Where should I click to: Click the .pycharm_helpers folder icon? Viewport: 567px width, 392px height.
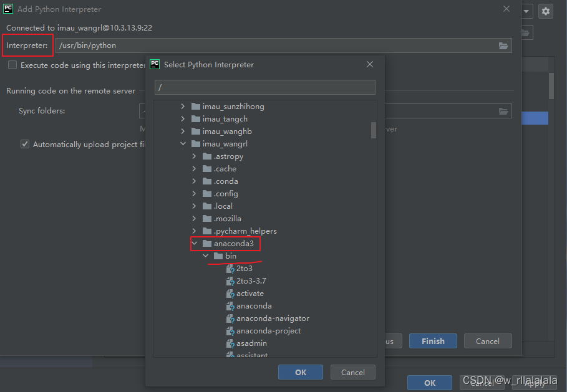[207, 231]
